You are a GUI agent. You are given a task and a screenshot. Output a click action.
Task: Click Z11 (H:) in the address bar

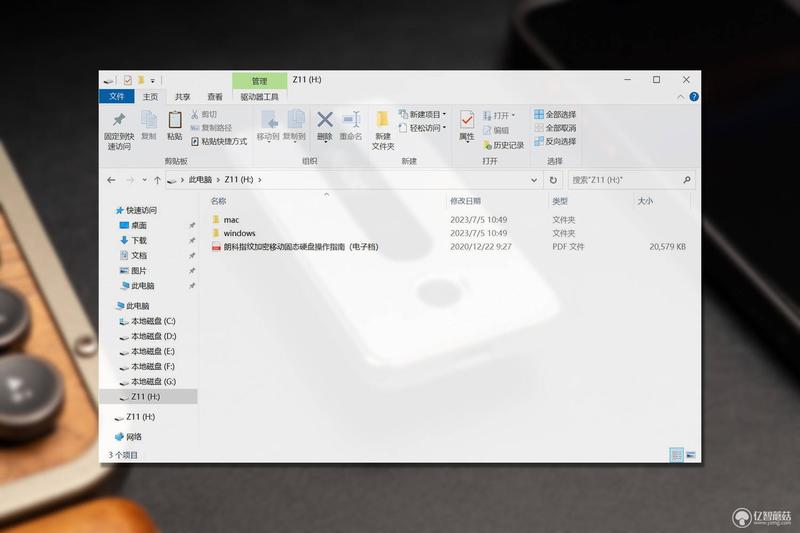coord(239,180)
